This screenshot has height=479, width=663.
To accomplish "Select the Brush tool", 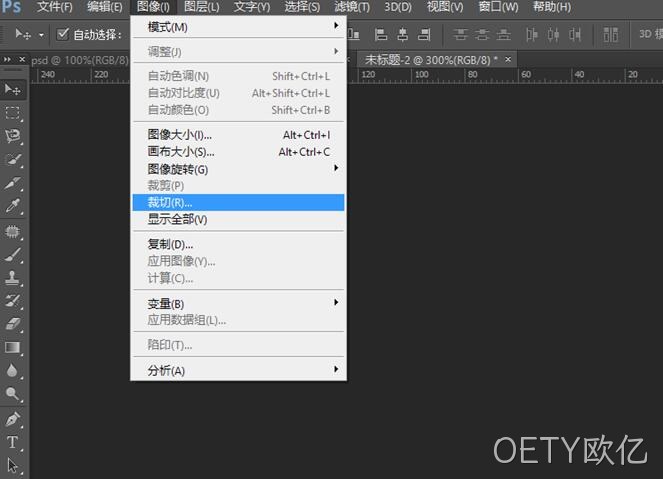I will (12, 255).
